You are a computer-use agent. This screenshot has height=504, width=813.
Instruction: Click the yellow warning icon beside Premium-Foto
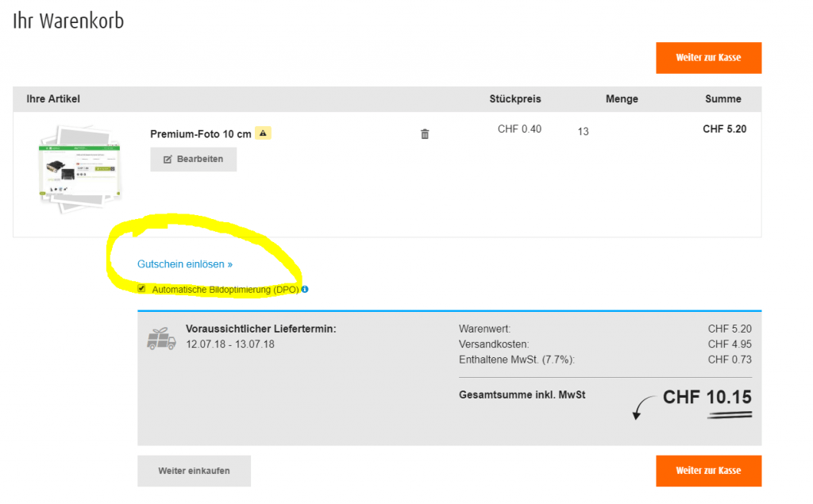point(263,133)
